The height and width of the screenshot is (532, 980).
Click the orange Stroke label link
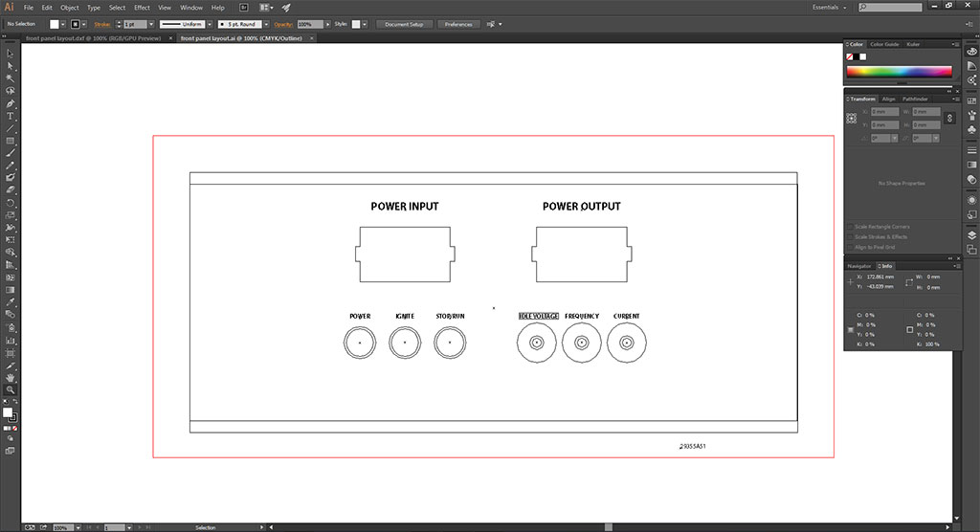[101, 24]
